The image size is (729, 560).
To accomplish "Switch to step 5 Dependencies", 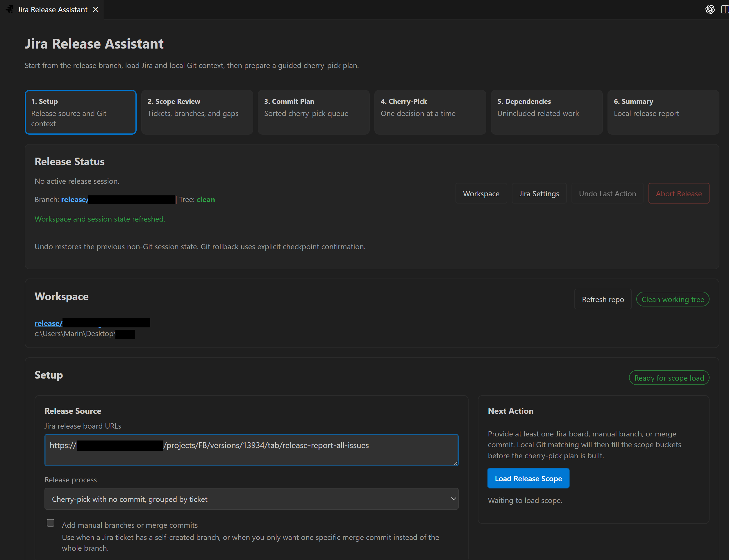I will point(547,112).
